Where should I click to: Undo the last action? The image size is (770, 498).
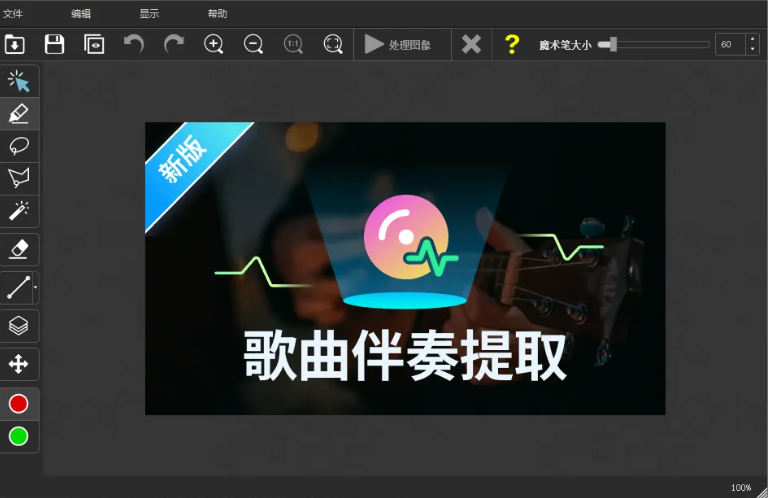point(134,44)
